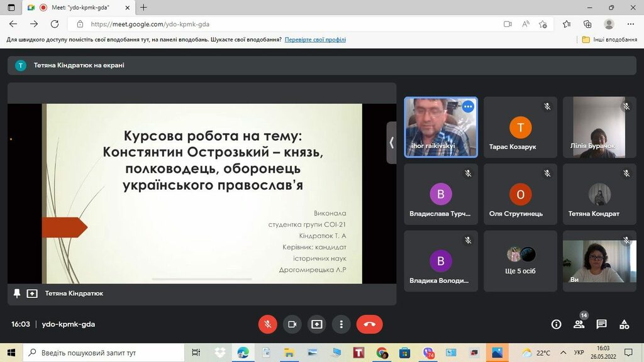Open options on ihor raikivskyi's video tile
Screen dimensions: 644x362
(467, 107)
